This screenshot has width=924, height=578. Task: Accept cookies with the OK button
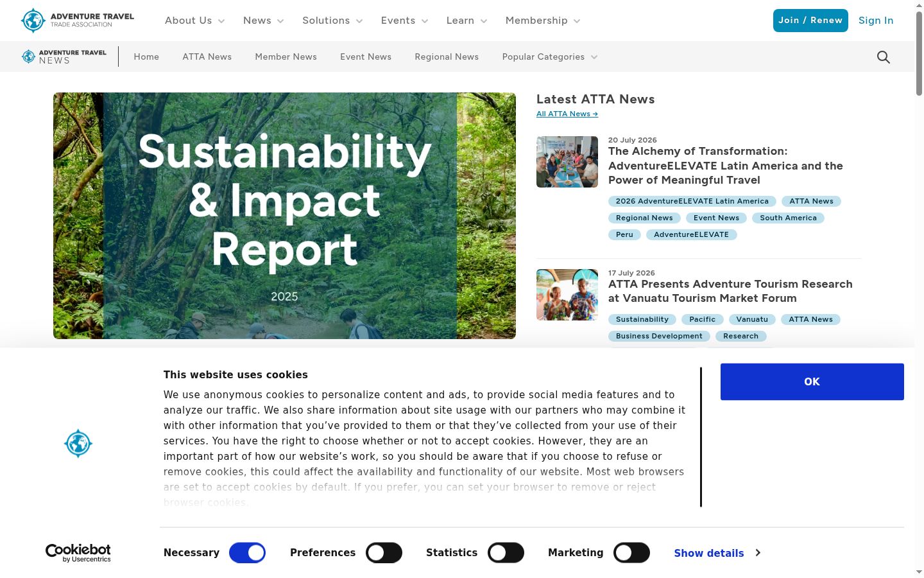(x=812, y=381)
